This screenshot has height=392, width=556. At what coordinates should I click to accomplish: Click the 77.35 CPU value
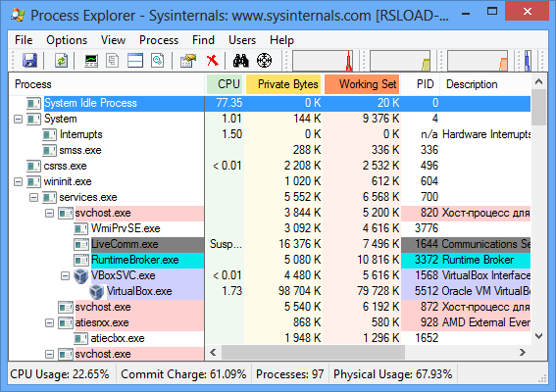pyautogui.click(x=229, y=103)
